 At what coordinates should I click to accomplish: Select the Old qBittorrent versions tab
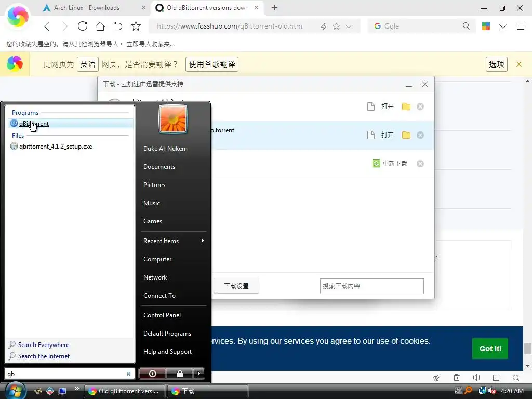pos(207,7)
